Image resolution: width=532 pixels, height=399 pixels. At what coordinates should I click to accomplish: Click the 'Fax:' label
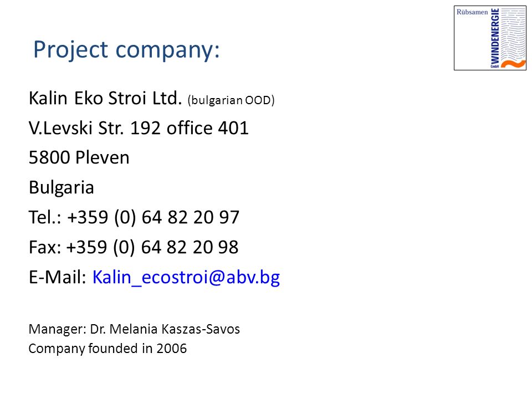(45, 247)
